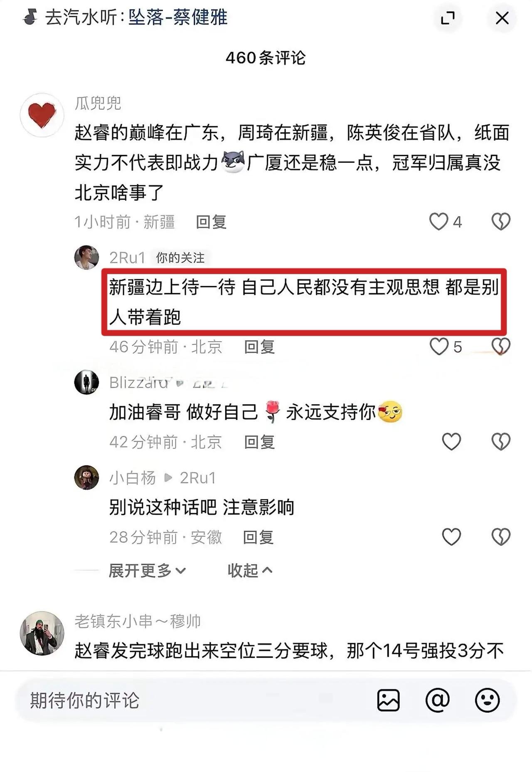The height and width of the screenshot is (772, 532).
Task: Expand comments panel to full screen
Action: 447,18
